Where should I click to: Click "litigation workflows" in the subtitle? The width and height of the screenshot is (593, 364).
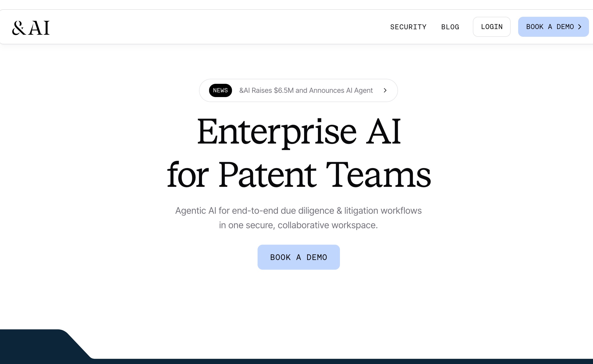[x=383, y=211]
